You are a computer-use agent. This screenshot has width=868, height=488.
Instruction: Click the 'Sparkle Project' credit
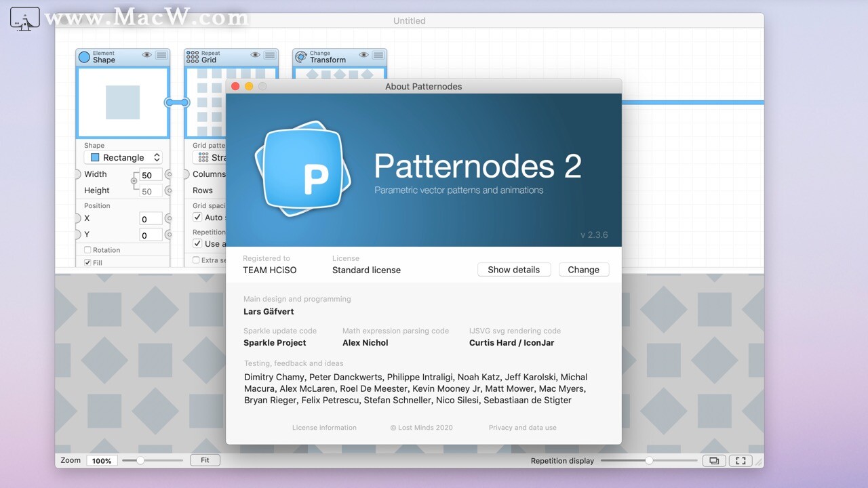(275, 343)
